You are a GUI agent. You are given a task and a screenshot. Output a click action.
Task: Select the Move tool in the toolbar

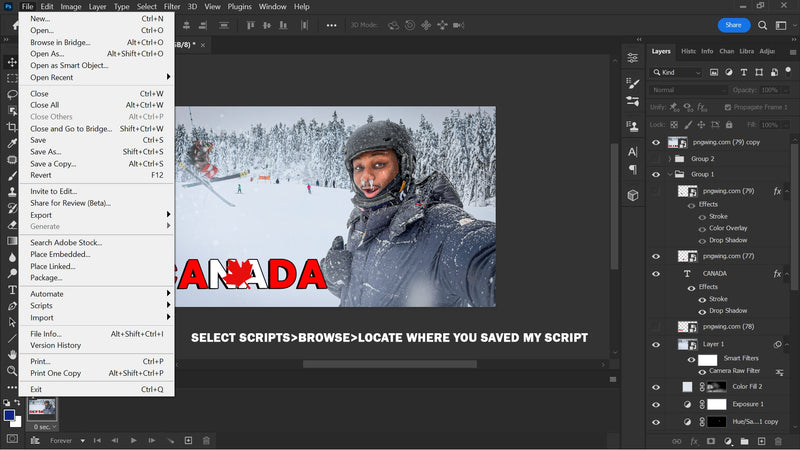click(12, 62)
